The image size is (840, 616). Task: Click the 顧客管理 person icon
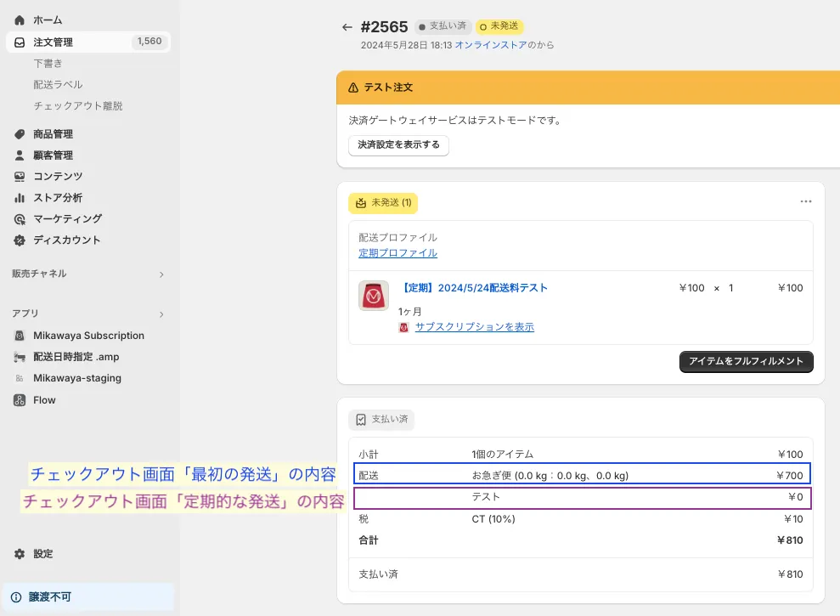point(20,155)
